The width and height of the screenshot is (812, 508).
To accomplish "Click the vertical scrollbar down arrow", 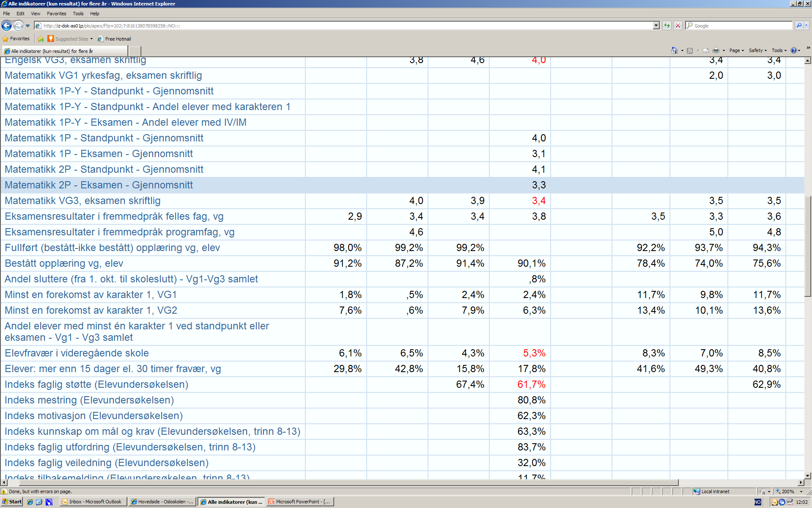I will pos(808,475).
